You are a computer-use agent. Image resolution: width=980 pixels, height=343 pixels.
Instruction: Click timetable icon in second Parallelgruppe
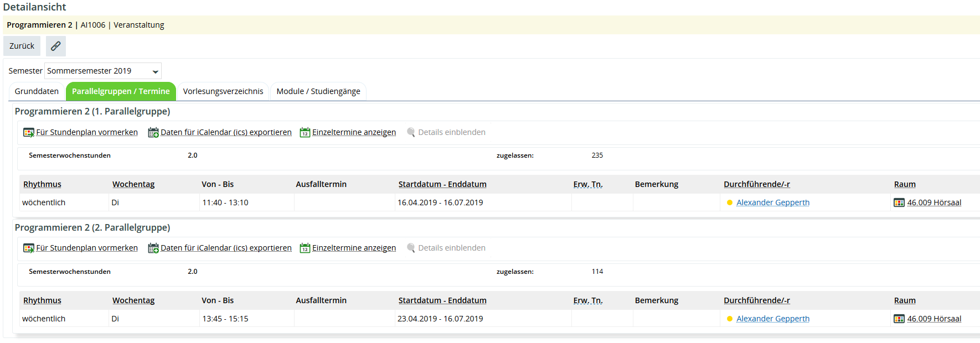click(28, 248)
